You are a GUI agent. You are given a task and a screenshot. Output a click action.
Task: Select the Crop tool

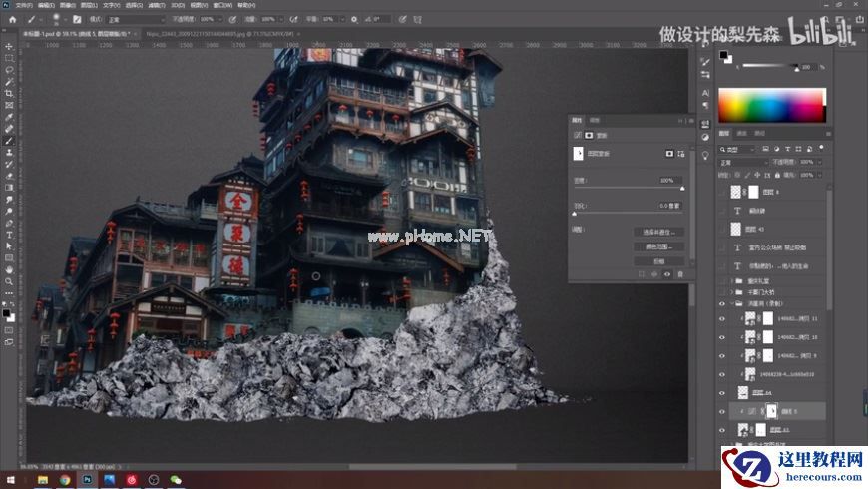(9, 94)
